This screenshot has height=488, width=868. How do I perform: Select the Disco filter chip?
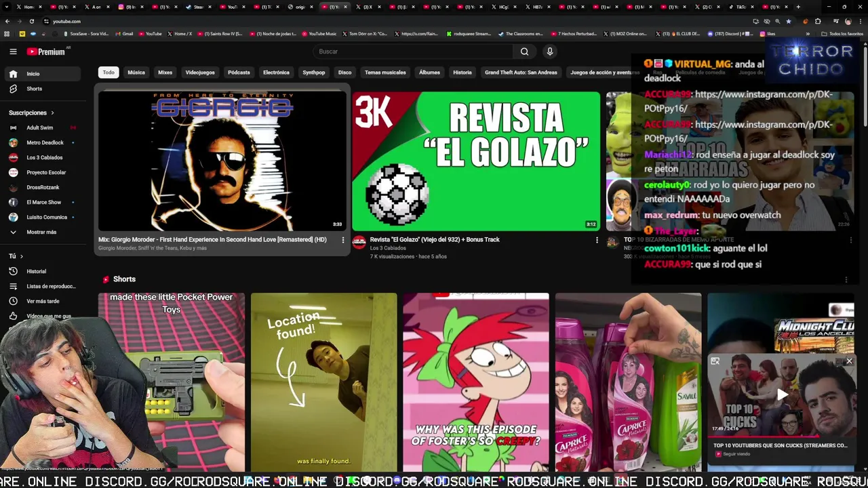coord(345,73)
